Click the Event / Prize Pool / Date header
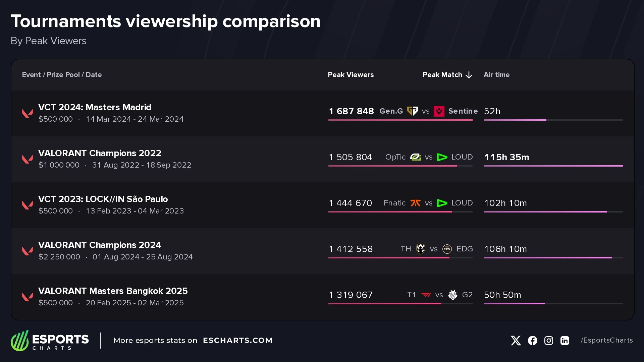Viewport: 644px width, 362px height. (x=62, y=75)
